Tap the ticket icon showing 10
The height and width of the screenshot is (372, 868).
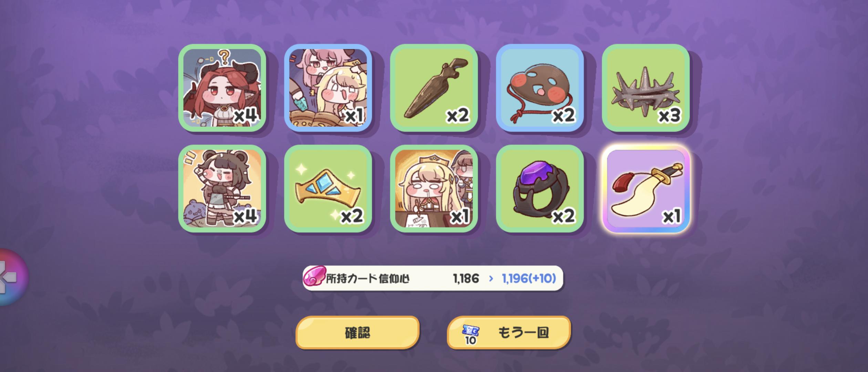pos(471,335)
